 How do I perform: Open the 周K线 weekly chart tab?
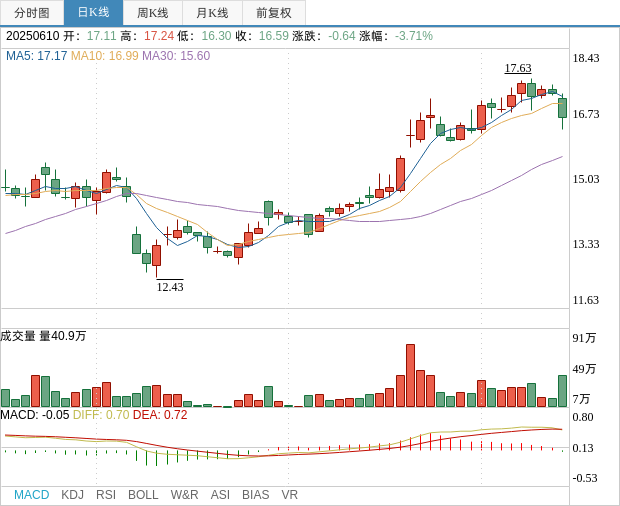(153, 13)
